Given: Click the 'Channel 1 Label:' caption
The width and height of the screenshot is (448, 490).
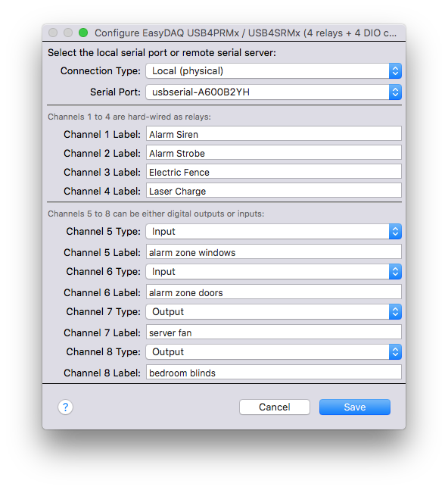Looking at the screenshot, I should pos(102,134).
